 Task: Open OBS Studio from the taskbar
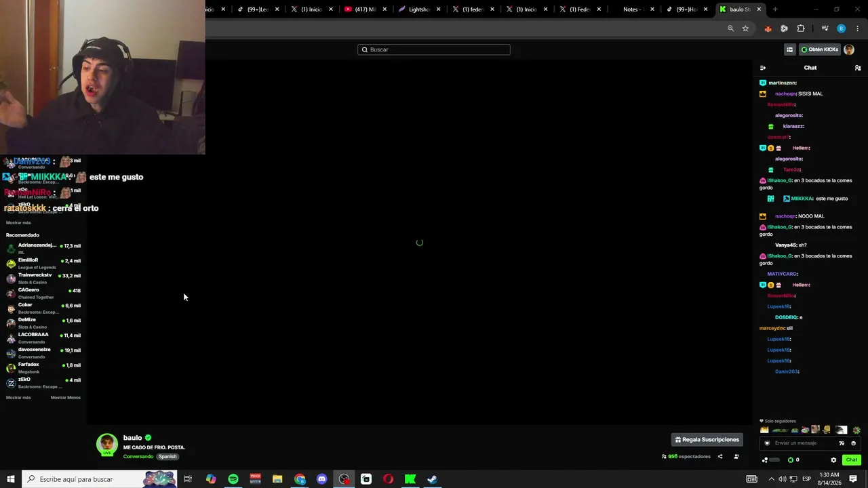point(344,479)
